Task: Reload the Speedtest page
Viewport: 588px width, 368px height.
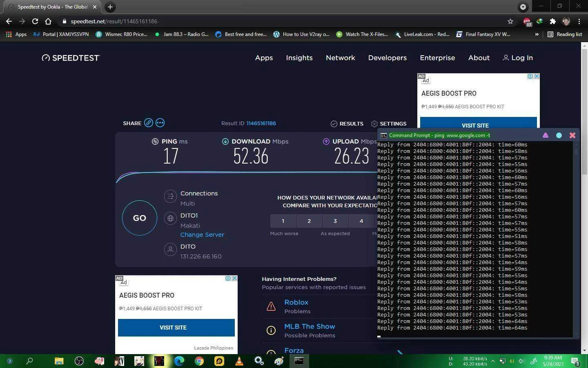Action: pyautogui.click(x=35, y=21)
